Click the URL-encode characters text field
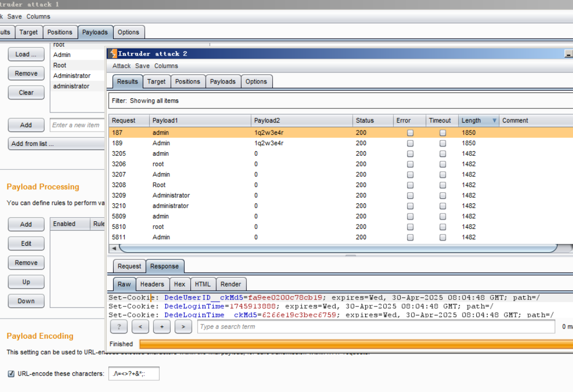The image size is (573, 392). [134, 374]
